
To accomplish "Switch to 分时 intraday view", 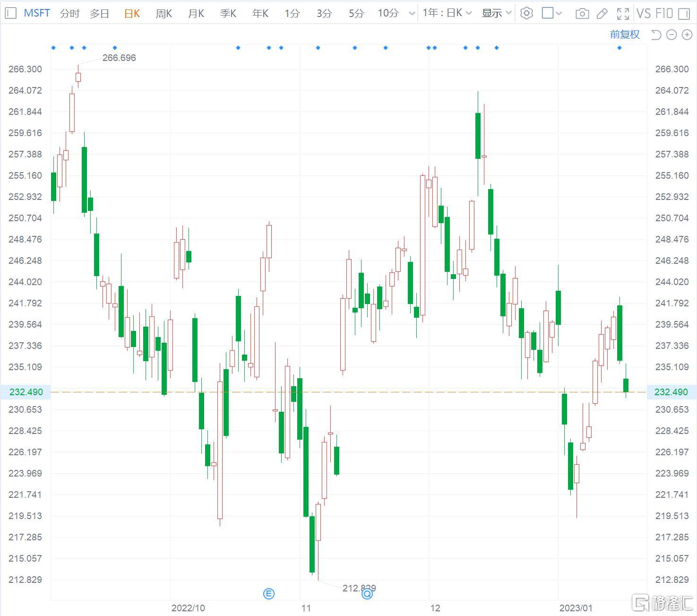I will click(x=70, y=13).
